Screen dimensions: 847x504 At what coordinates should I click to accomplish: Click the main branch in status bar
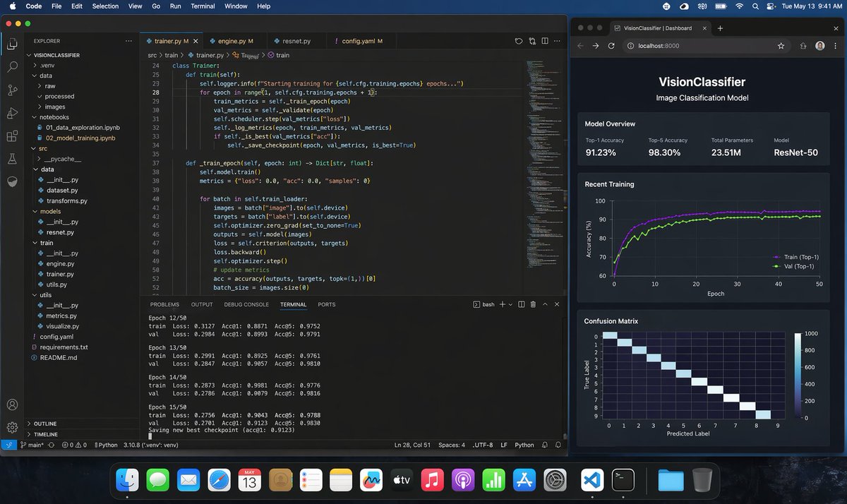click(x=33, y=445)
